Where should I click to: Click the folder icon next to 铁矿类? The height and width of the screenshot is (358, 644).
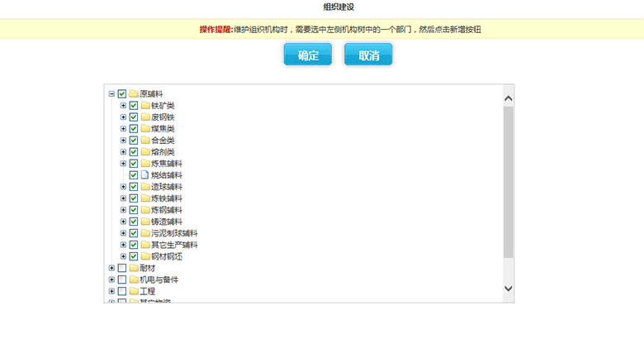[x=144, y=106]
